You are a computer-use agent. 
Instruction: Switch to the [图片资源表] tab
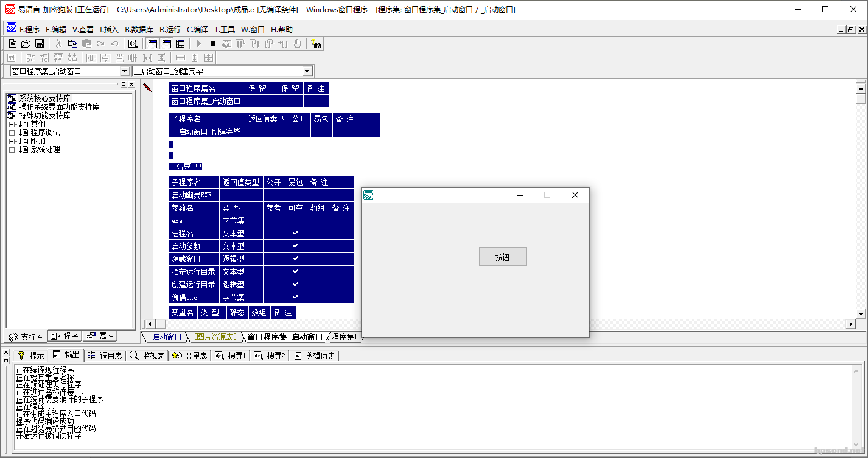click(x=214, y=337)
